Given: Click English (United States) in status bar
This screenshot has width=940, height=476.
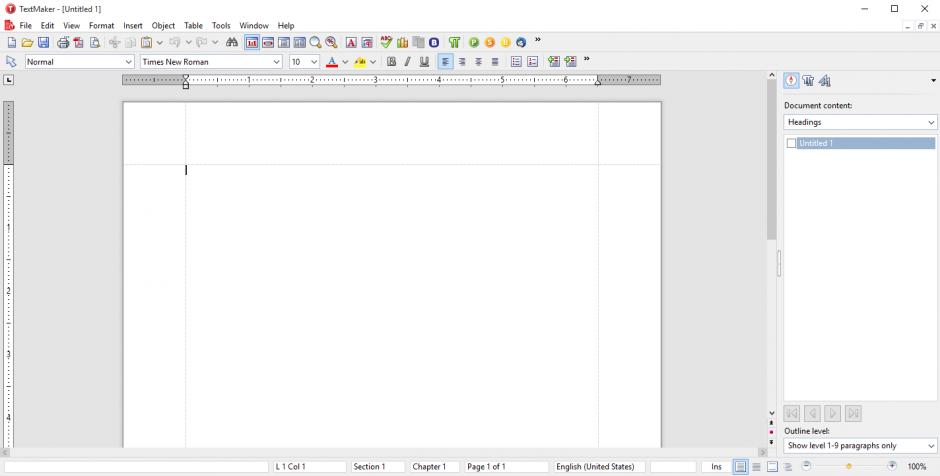Looking at the screenshot, I should point(595,466).
